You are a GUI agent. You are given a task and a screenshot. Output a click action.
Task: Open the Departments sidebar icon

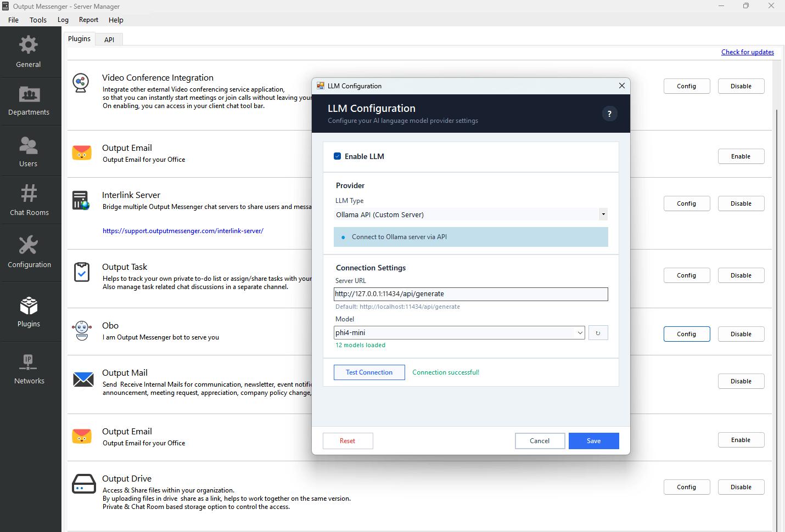[x=29, y=94]
